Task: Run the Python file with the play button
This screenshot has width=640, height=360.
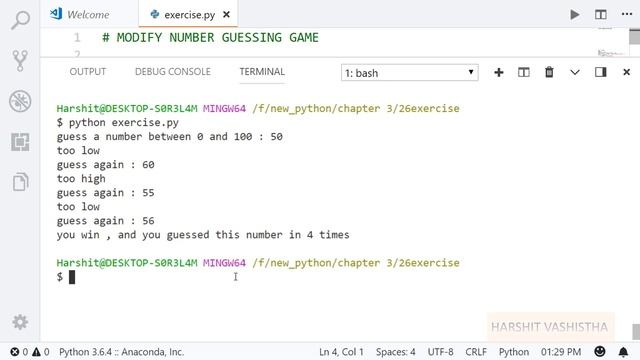Action: pos(575,15)
